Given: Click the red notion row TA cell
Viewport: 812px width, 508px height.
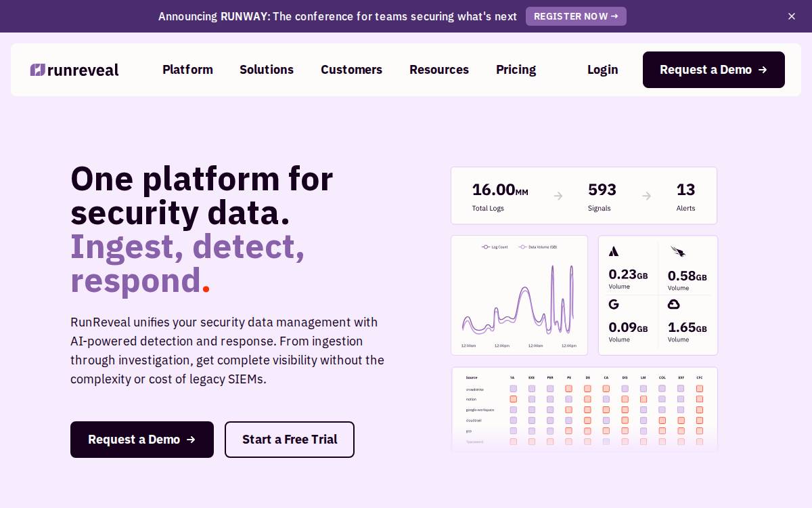Looking at the screenshot, I should click(x=513, y=399).
